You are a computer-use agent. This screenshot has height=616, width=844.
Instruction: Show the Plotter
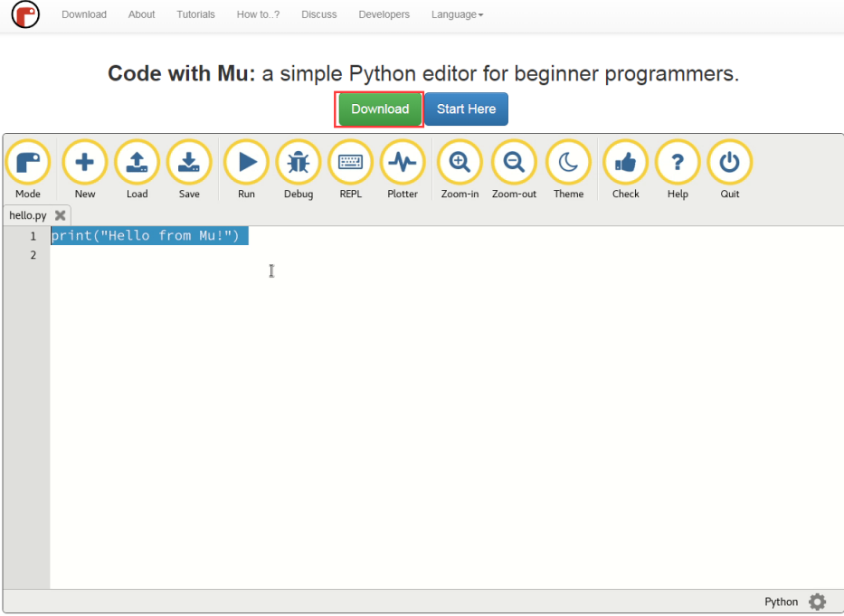click(403, 162)
